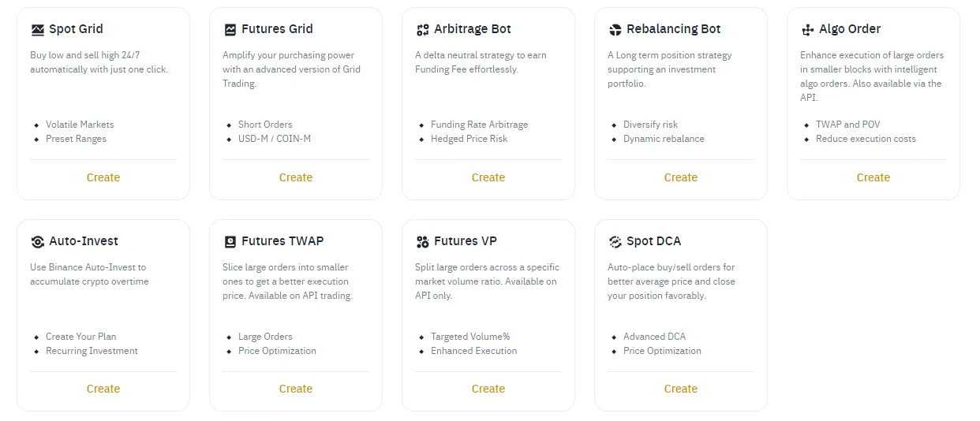980x421 pixels.
Task: Create an Algo Order
Action: pos(873,177)
